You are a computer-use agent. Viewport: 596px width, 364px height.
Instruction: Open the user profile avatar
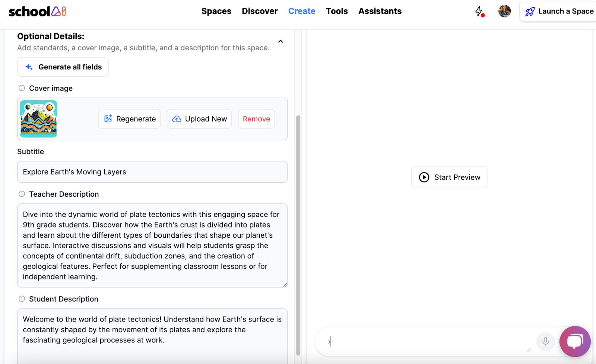pyautogui.click(x=504, y=11)
